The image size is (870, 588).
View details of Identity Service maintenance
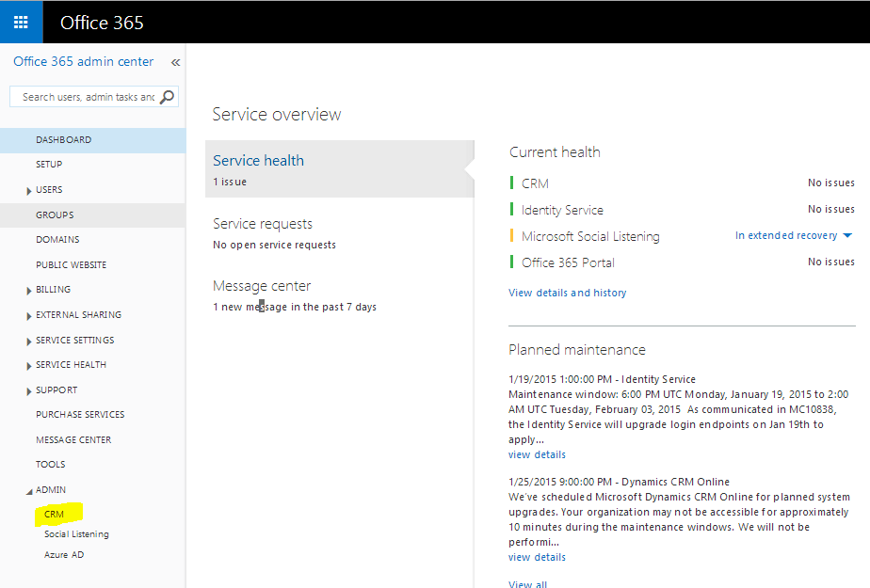[x=537, y=454]
